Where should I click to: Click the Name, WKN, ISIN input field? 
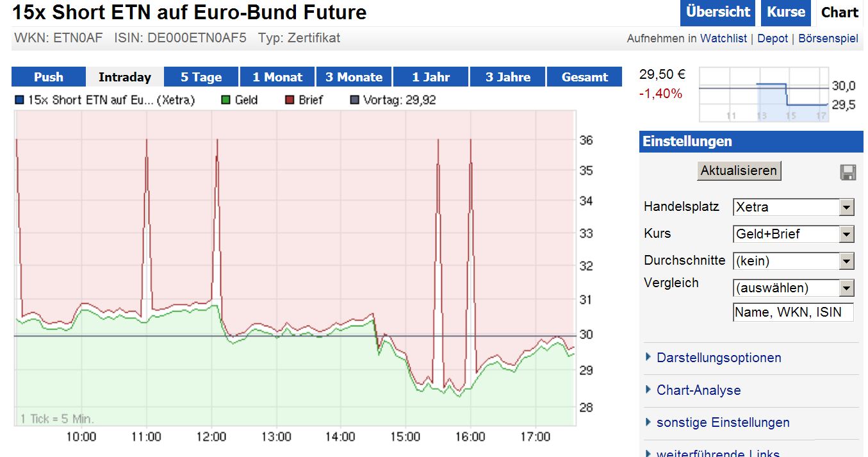(x=793, y=312)
